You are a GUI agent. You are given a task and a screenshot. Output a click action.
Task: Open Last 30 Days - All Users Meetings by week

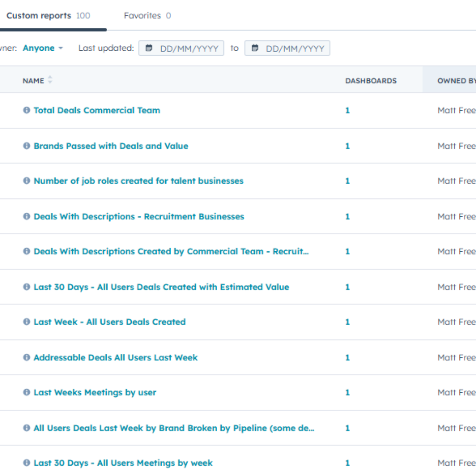(123, 463)
